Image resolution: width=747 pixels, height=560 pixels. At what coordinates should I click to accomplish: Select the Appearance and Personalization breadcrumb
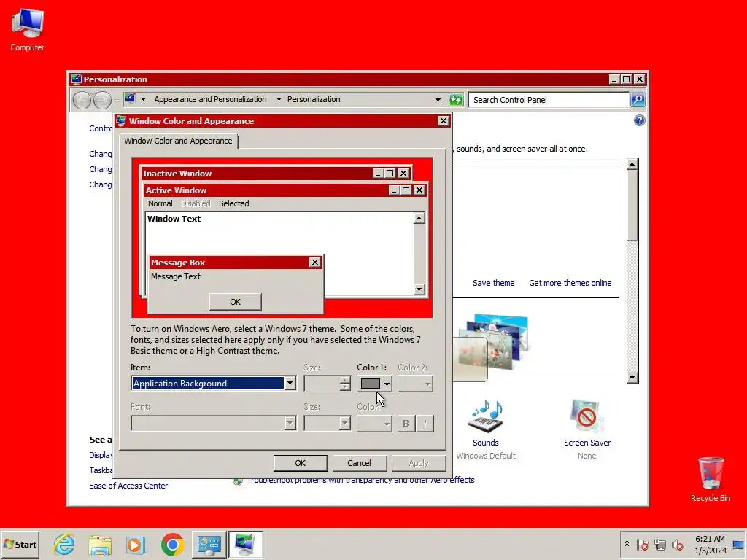[x=210, y=99]
